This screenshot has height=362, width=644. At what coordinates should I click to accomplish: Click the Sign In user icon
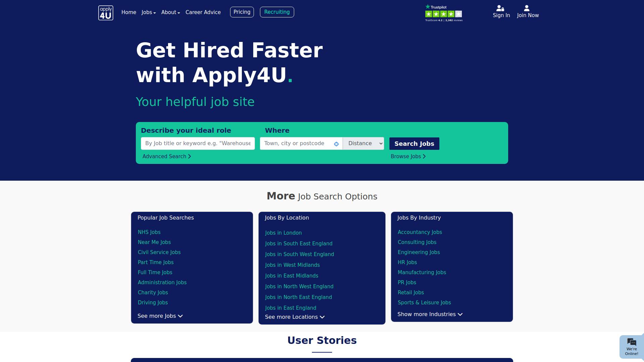pos(500,8)
